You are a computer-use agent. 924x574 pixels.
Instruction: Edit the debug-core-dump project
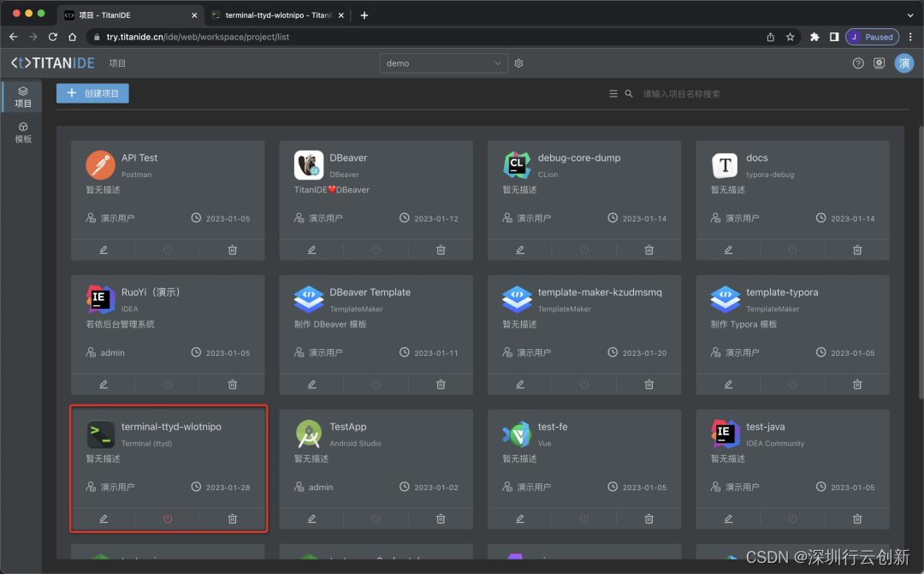[x=520, y=250]
